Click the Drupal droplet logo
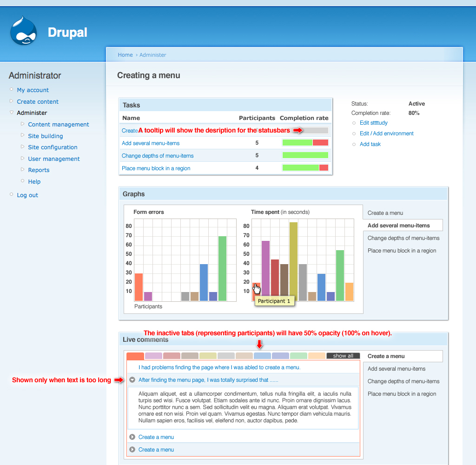Image resolution: width=476 pixels, height=465 pixels. (x=23, y=31)
